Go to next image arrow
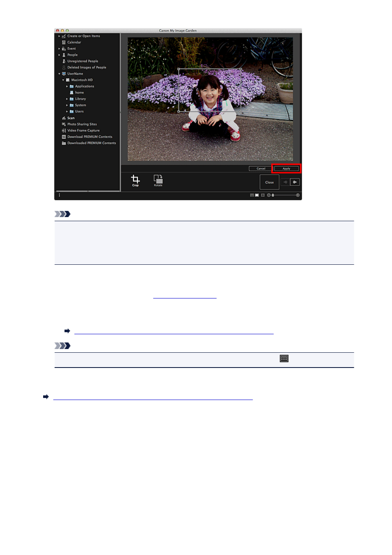392x555 pixels. click(x=295, y=182)
